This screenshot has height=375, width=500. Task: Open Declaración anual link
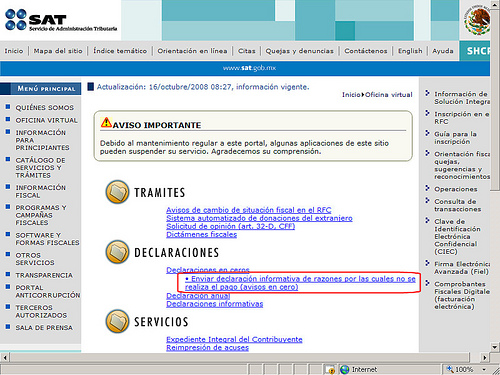[x=198, y=296]
